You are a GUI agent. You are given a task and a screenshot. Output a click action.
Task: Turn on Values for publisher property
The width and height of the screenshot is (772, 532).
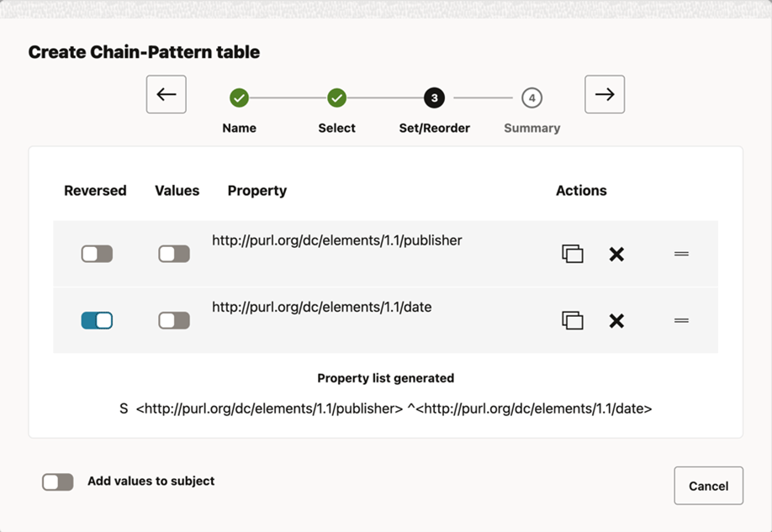[x=174, y=254]
